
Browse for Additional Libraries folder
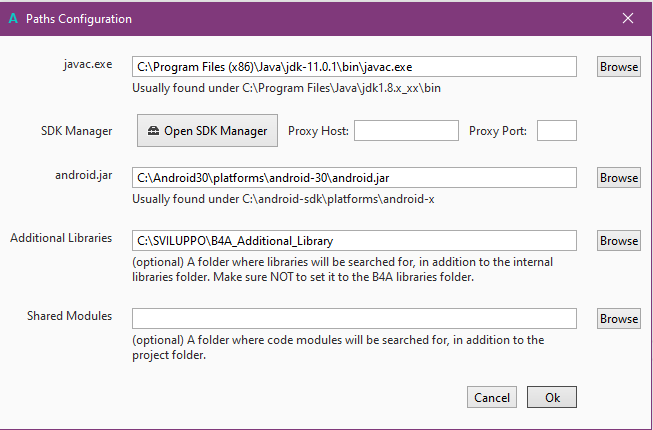(618, 241)
